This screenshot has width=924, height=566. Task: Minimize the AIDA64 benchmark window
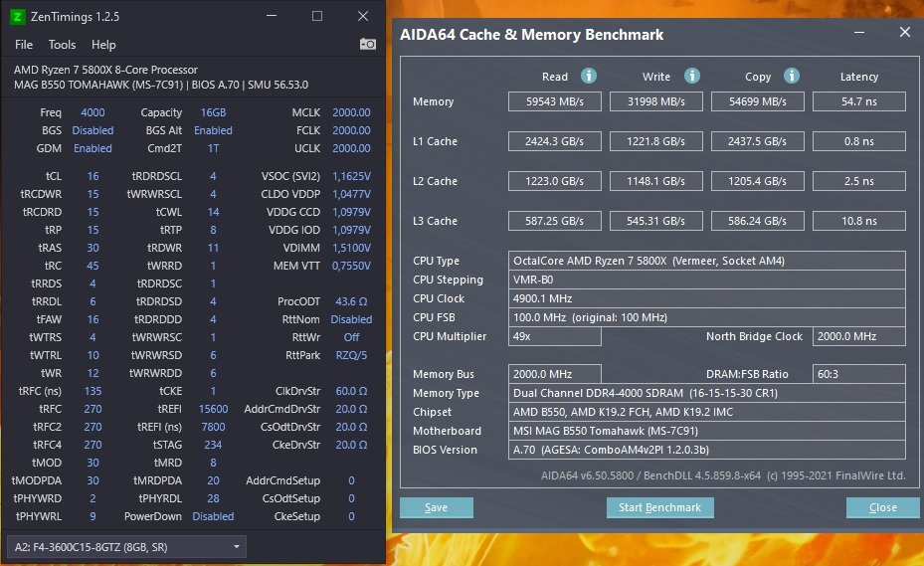859,33
